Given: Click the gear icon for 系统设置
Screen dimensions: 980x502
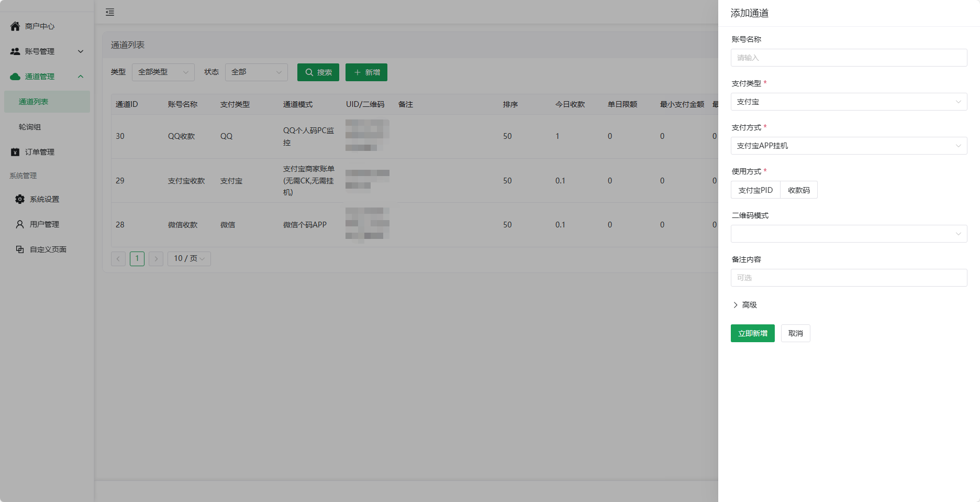Looking at the screenshot, I should coord(20,199).
